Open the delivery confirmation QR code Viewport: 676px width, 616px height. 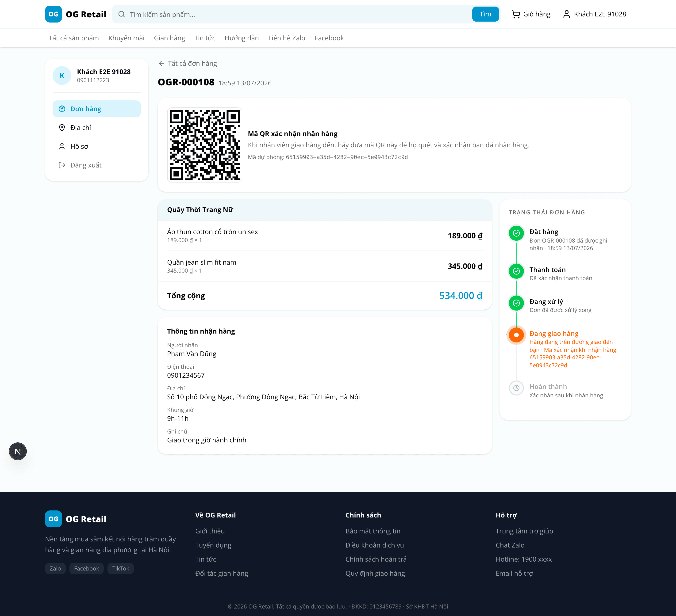[x=204, y=145]
